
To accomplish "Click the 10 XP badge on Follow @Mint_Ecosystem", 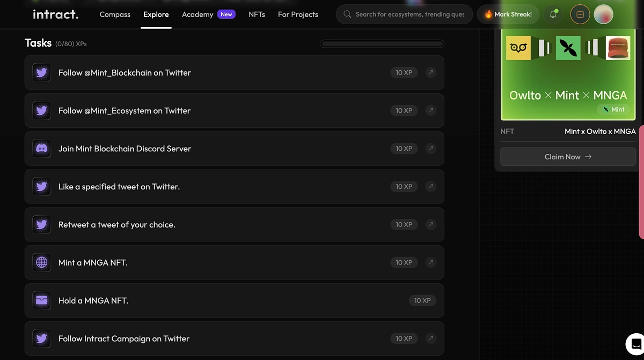I will pyautogui.click(x=404, y=111).
